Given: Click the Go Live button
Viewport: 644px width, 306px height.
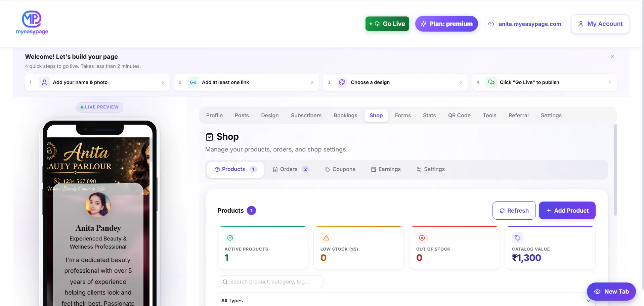Looking at the screenshot, I should point(387,24).
